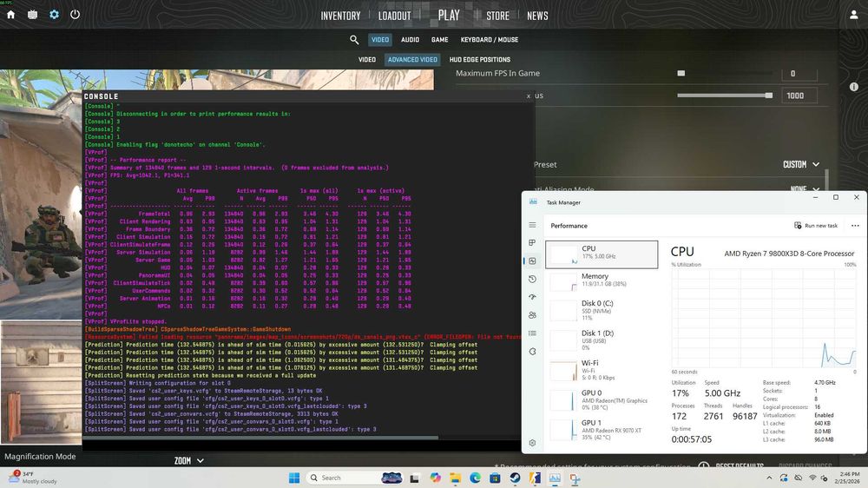Select GPU 1 AMD Radeon RX 9070 XT
This screenshot has width=868, height=488.
coord(602,430)
